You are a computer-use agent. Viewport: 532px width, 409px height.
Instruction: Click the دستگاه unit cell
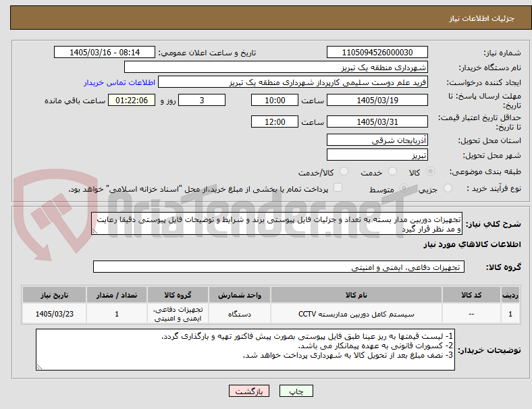click(x=240, y=314)
